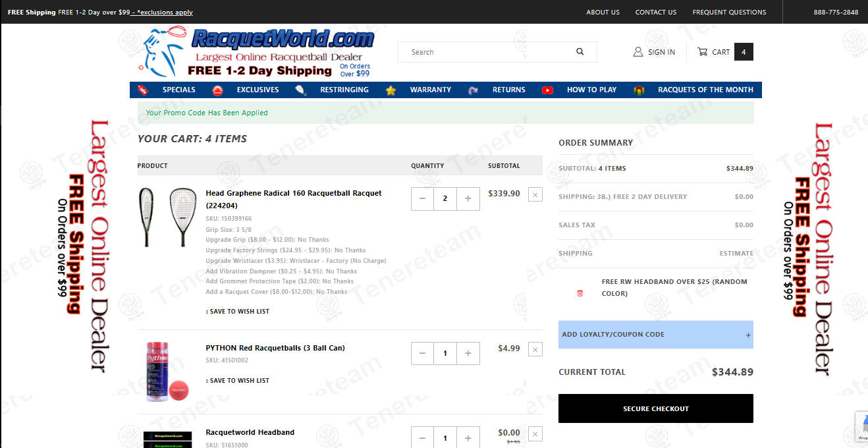
Task: Open Head Graphene Radical 160 product title
Action: (294, 200)
